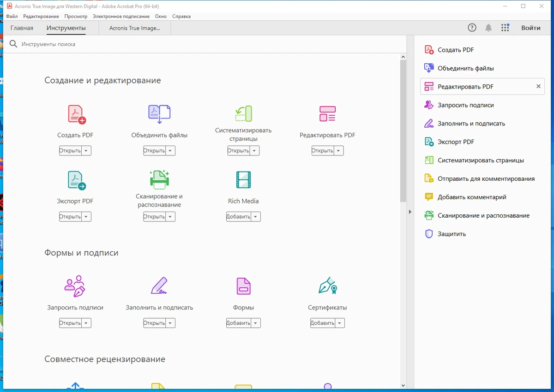This screenshot has height=392, width=554.
Task: Click Создать PDF icon in right sidebar
Action: pos(429,50)
